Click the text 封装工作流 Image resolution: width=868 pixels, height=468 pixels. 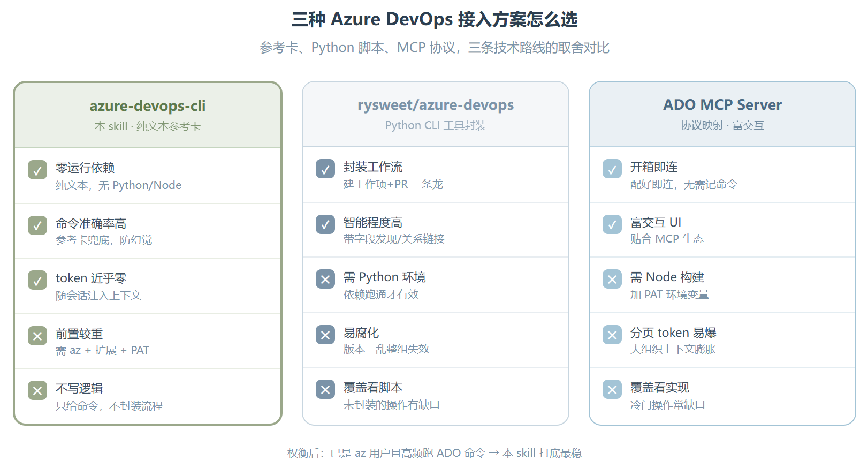[373, 167]
